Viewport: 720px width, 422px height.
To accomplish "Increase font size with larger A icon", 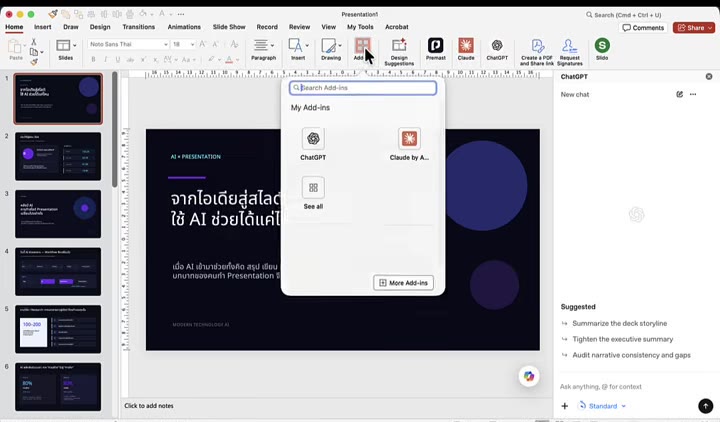I will click(202, 44).
